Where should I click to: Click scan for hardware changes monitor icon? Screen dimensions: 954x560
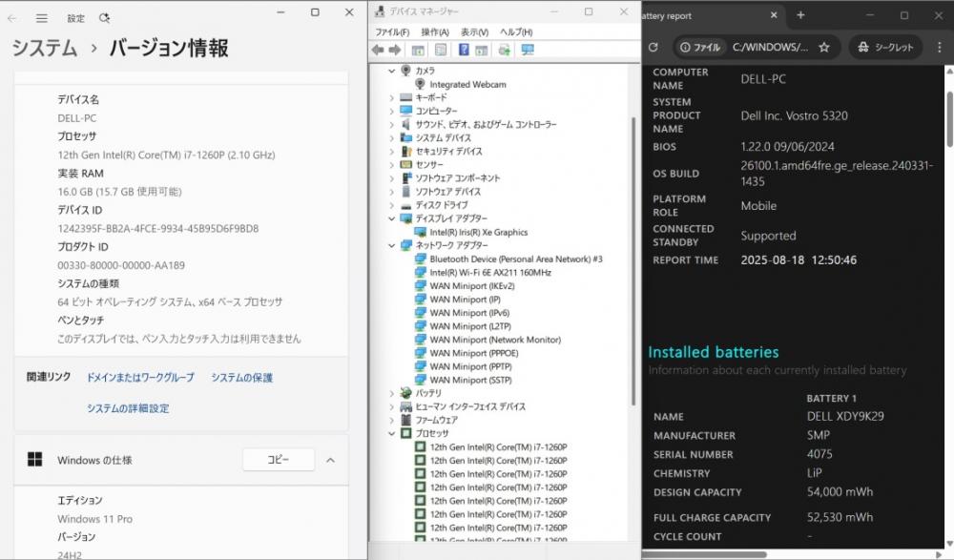tap(528, 50)
